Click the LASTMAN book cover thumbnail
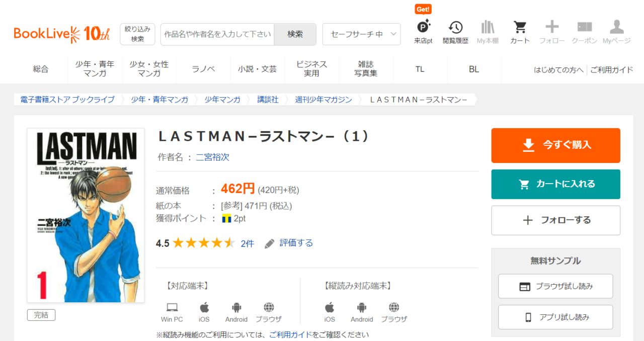Viewport: 644px width, 341px height. click(x=86, y=215)
